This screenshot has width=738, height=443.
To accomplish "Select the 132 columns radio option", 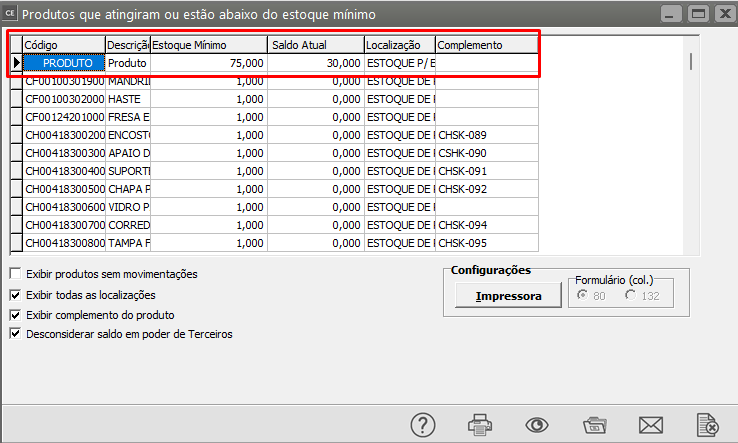I will (630, 295).
